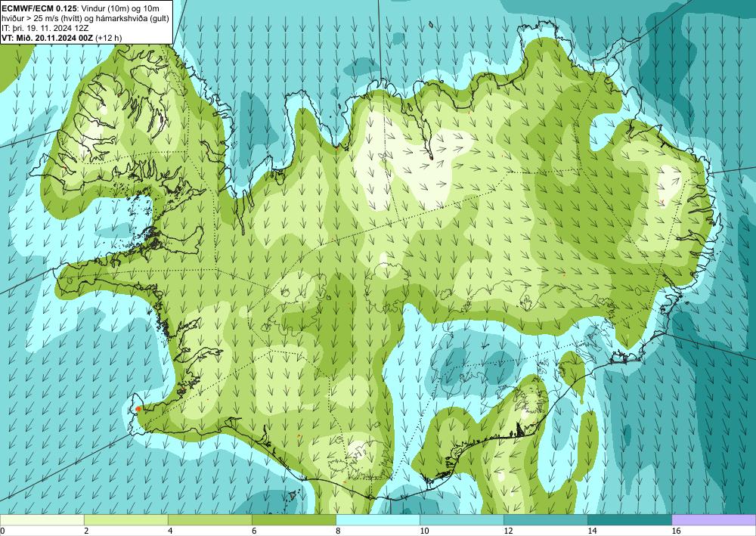Click the 4–6 m/s green legend swatch
The height and width of the screenshot is (536, 756).
[x=209, y=520]
